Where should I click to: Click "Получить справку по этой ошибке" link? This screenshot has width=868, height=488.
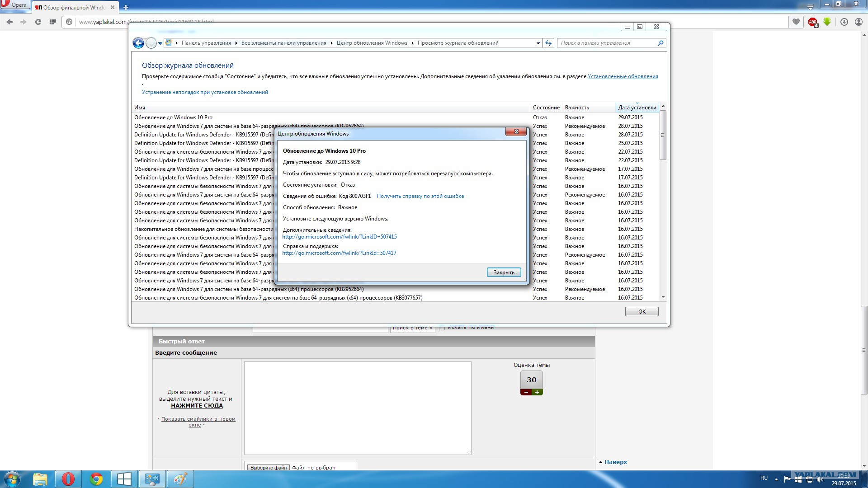(420, 196)
